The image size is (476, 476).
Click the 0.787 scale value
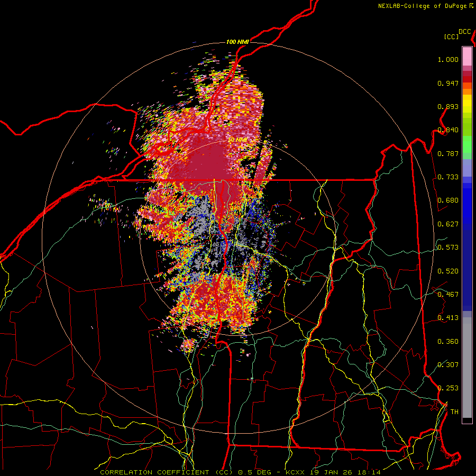point(448,153)
